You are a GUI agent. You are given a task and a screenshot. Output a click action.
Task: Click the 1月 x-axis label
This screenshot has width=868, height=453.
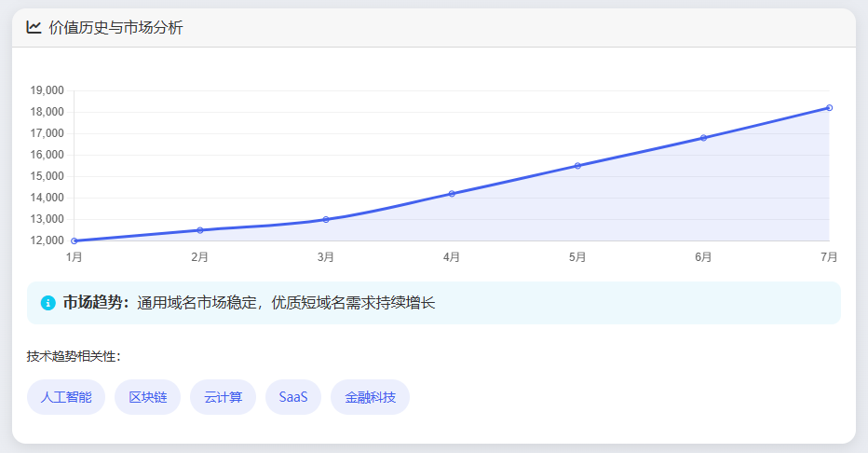click(75, 257)
